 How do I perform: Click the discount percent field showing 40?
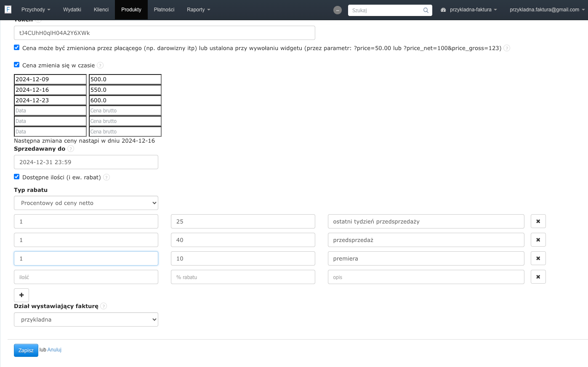click(243, 240)
